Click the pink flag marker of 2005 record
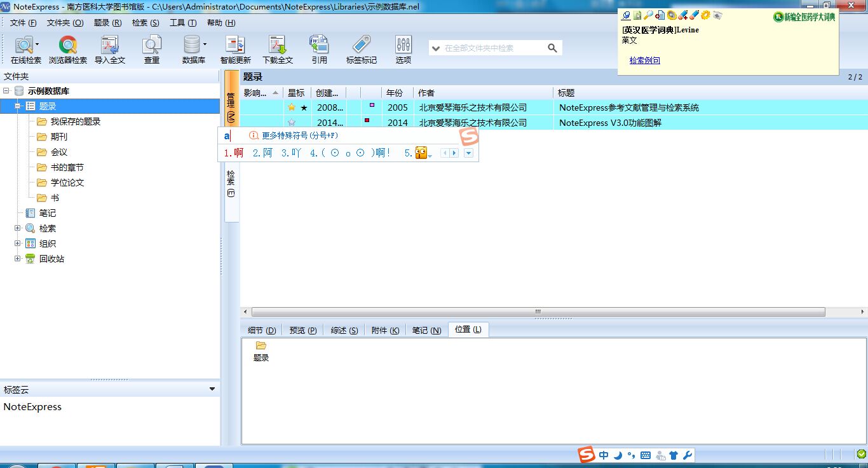The width and height of the screenshot is (868, 468). 372,105
